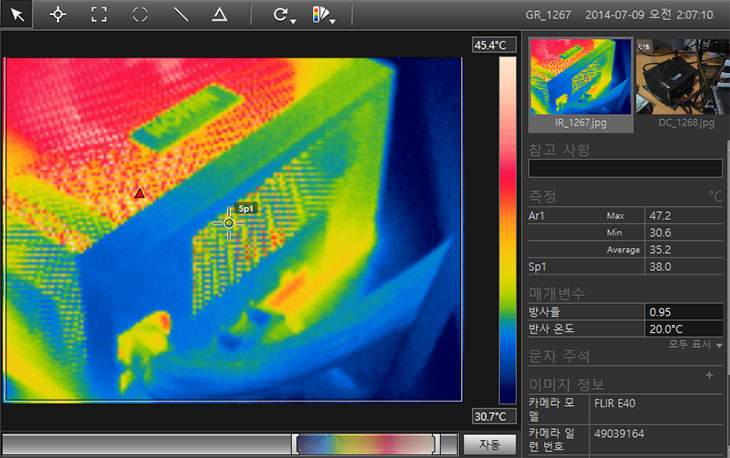
Task: Select the Sp1 measurement row value 38.0
Action: click(x=660, y=267)
